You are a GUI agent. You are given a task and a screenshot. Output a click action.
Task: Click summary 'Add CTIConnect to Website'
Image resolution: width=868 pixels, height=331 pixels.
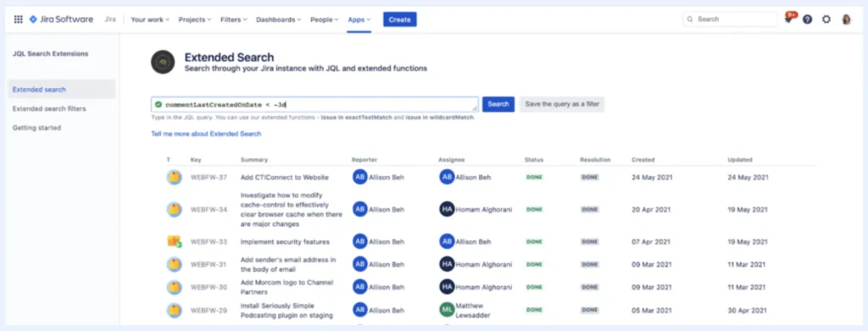285,178
